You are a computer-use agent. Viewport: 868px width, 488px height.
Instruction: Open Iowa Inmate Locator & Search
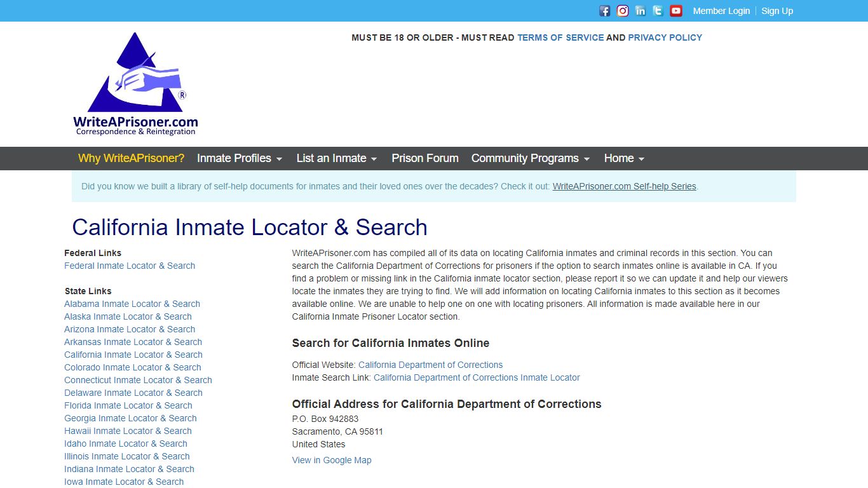point(124,482)
